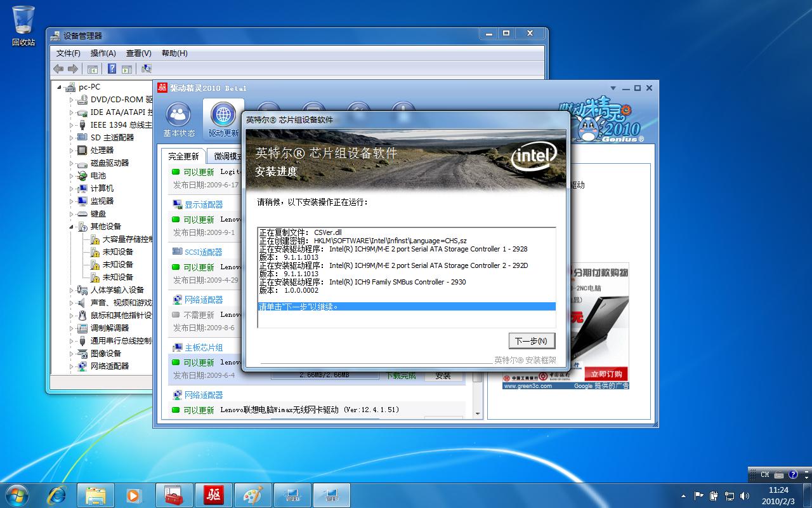The image size is (812, 508).
Task: Switch to the 驱 Driver Genius taskbar icon
Action: [x=213, y=495]
